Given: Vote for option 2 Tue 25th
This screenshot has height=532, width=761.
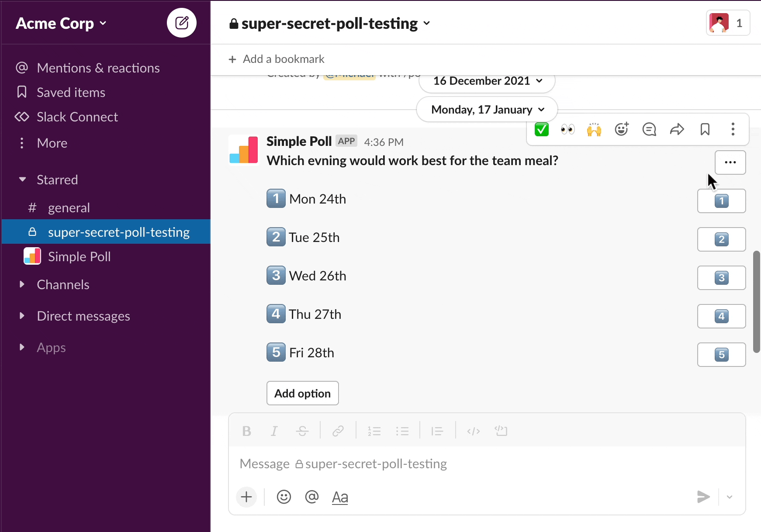Looking at the screenshot, I should [x=721, y=239].
